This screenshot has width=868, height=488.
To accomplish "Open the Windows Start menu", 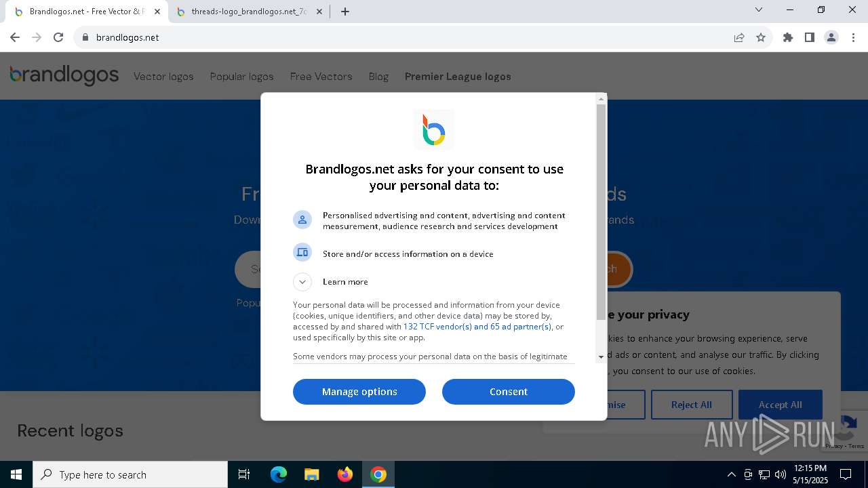I will [16, 474].
